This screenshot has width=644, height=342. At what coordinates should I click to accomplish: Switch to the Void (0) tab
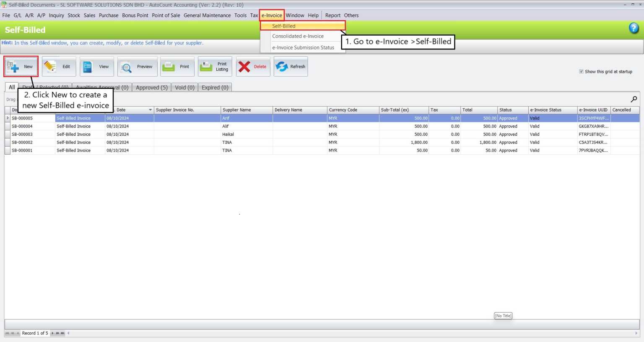tap(184, 88)
